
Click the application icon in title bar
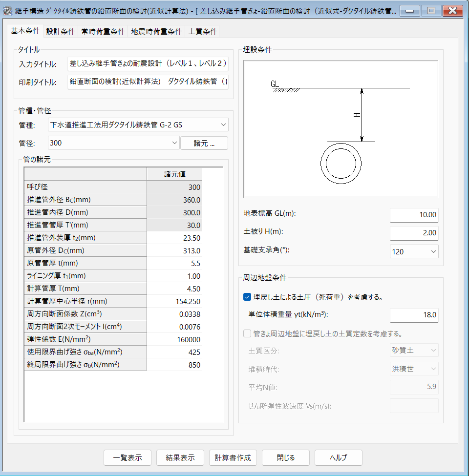(x=8, y=11)
